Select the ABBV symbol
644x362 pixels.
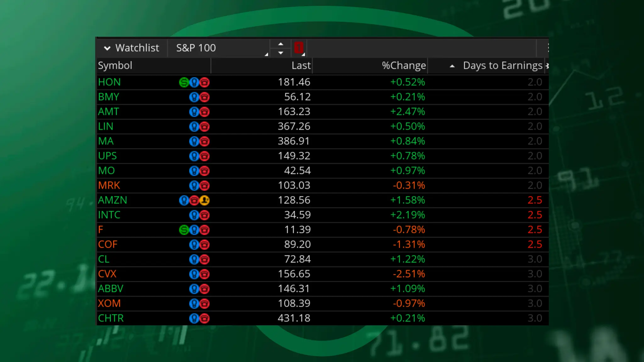point(111,289)
